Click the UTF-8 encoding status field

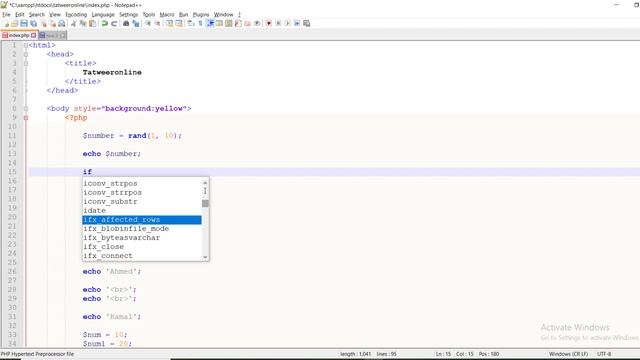604,354
